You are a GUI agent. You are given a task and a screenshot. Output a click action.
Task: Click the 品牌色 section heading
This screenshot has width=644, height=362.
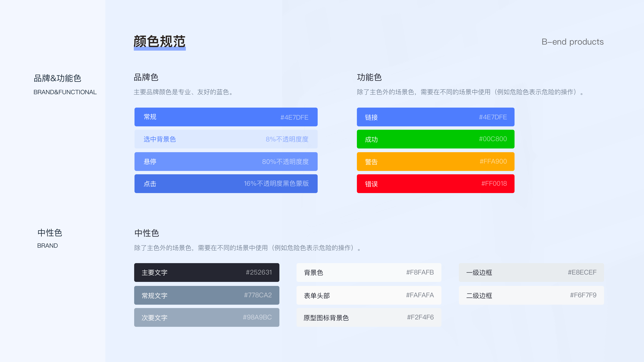[146, 77]
